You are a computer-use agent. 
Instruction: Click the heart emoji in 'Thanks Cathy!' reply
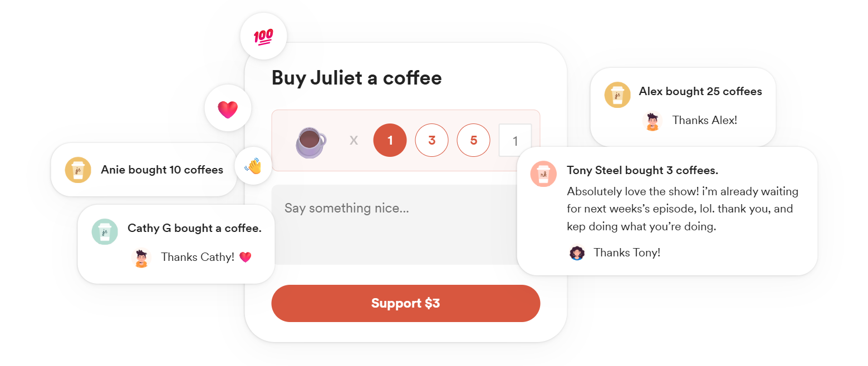click(x=246, y=257)
